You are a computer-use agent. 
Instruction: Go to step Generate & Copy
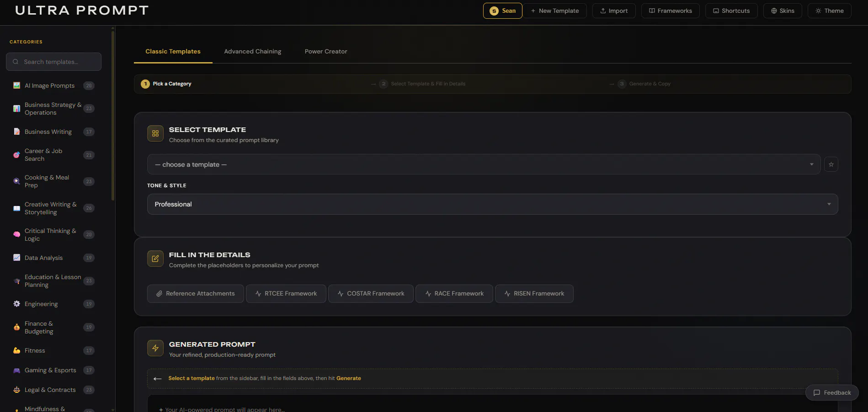click(644, 84)
